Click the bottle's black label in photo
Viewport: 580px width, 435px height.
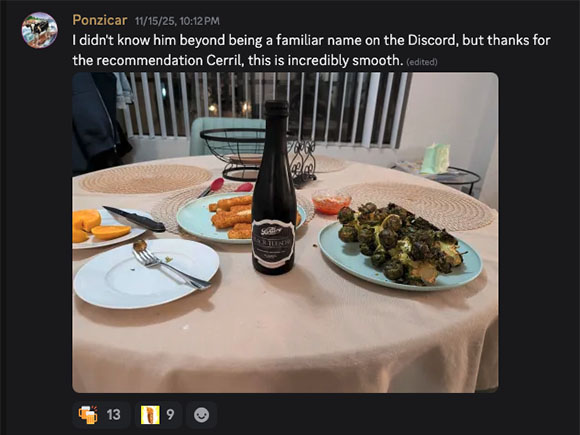(273, 246)
